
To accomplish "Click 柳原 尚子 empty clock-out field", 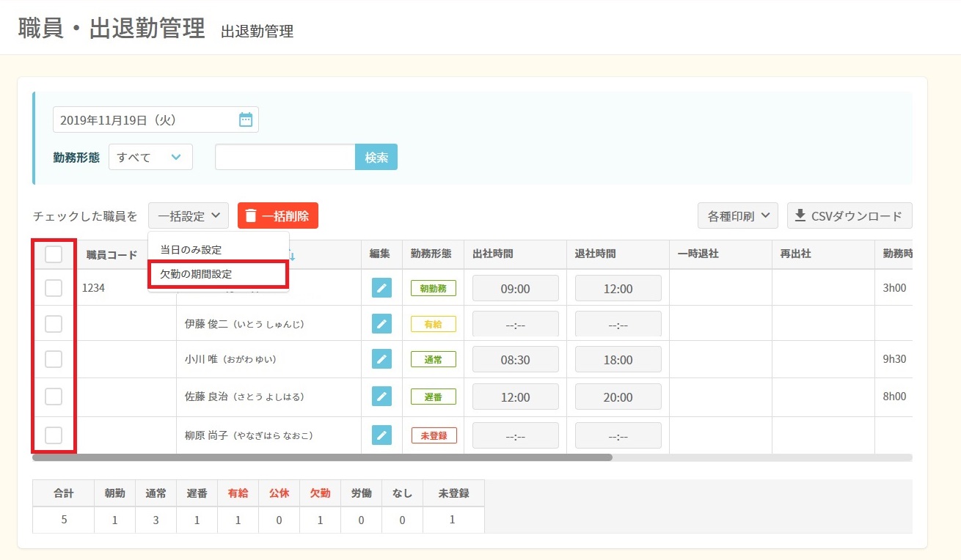I will [618, 435].
